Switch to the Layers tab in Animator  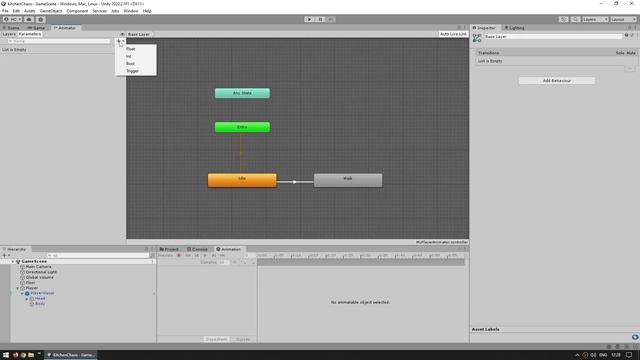tap(9, 34)
